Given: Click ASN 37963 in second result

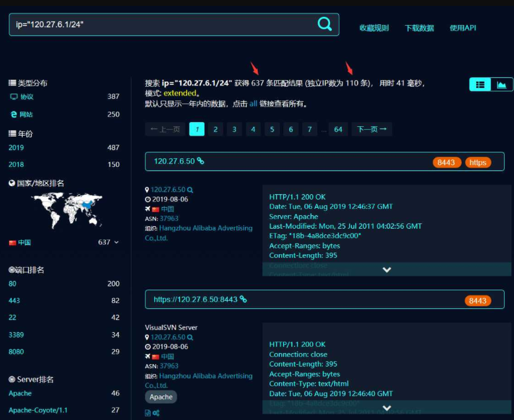Looking at the screenshot, I should coord(169,366).
